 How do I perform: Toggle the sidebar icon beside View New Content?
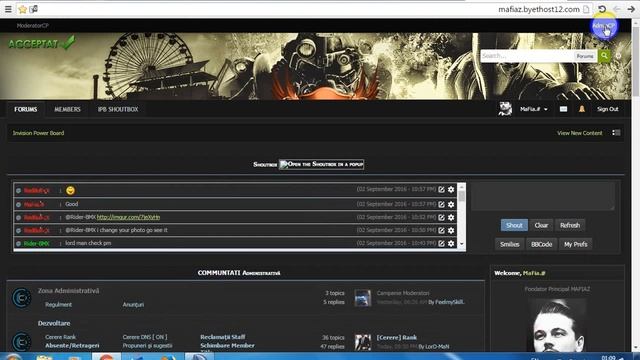pyautogui.click(x=616, y=133)
